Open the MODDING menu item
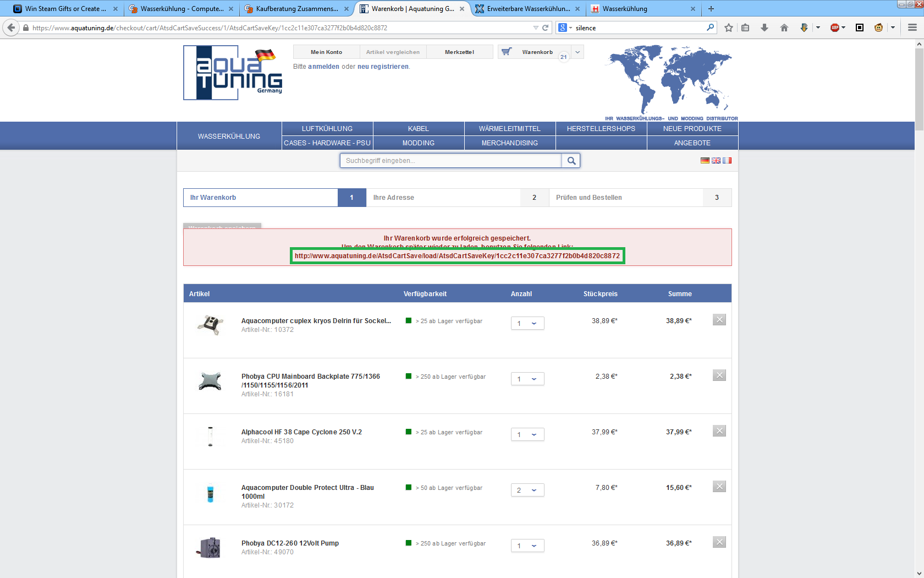This screenshot has width=924, height=578. tap(419, 143)
